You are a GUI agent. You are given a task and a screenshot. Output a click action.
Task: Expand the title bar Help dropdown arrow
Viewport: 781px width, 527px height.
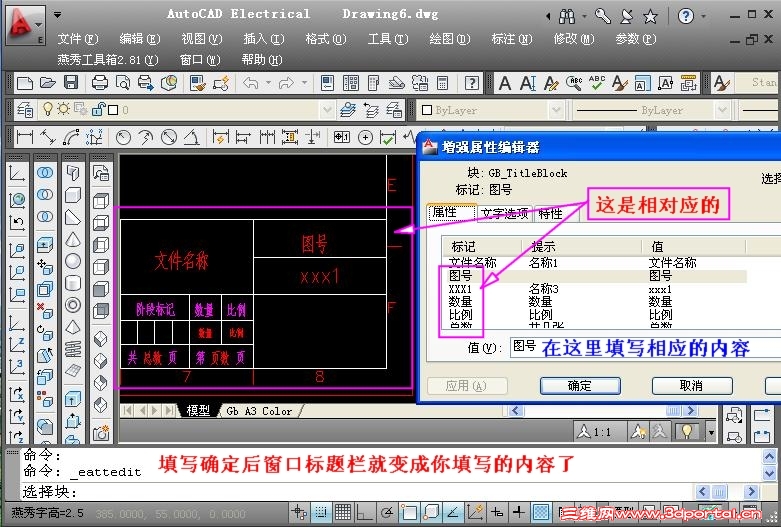(703, 16)
